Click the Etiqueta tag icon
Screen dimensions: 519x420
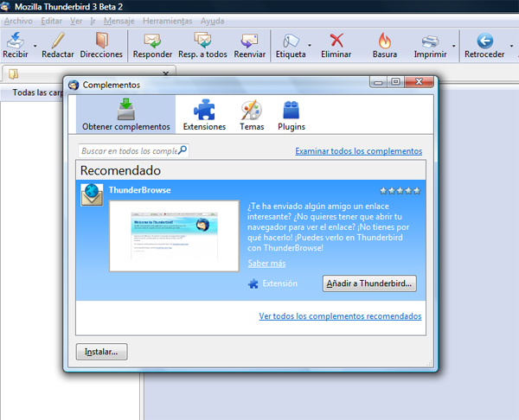[x=291, y=41]
